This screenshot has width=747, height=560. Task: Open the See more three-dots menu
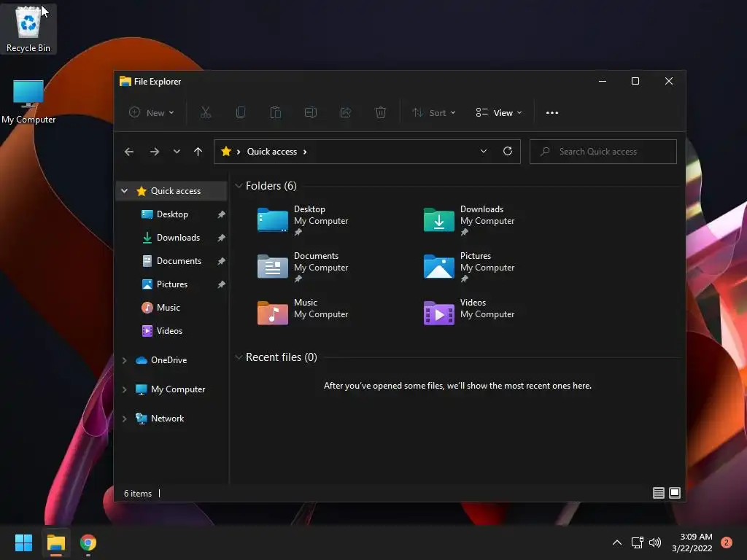click(x=551, y=113)
